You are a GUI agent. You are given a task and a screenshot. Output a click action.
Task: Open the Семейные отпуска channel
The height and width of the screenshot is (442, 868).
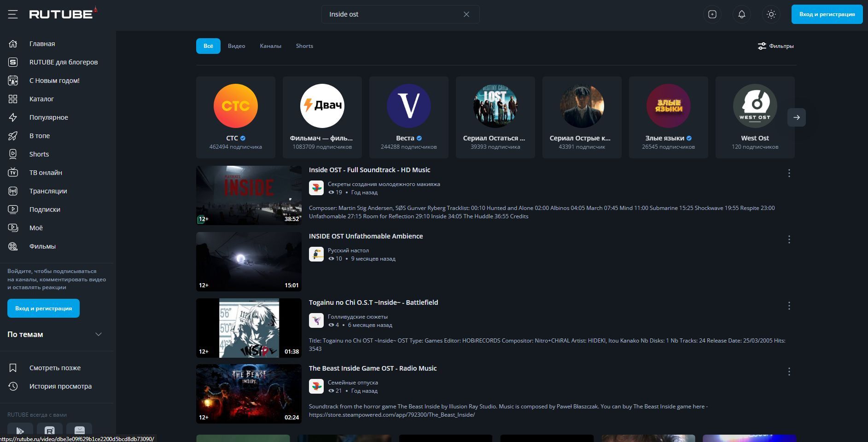353,383
